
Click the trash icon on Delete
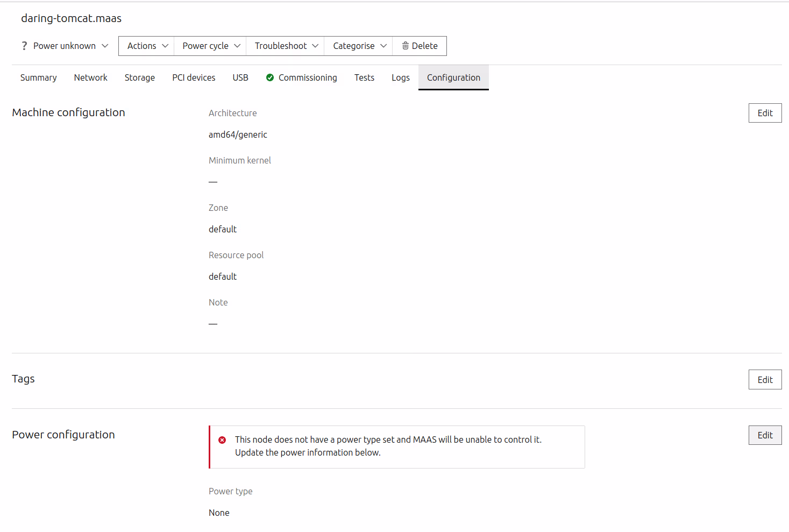click(x=406, y=46)
